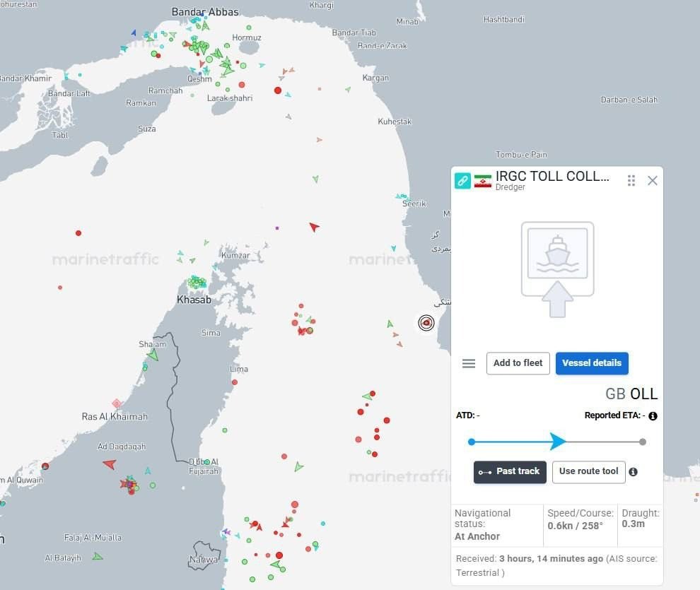Click the Hormuz island label
700x590 pixels.
247,37
